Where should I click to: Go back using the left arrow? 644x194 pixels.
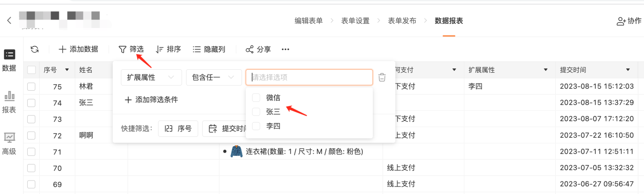(9, 21)
